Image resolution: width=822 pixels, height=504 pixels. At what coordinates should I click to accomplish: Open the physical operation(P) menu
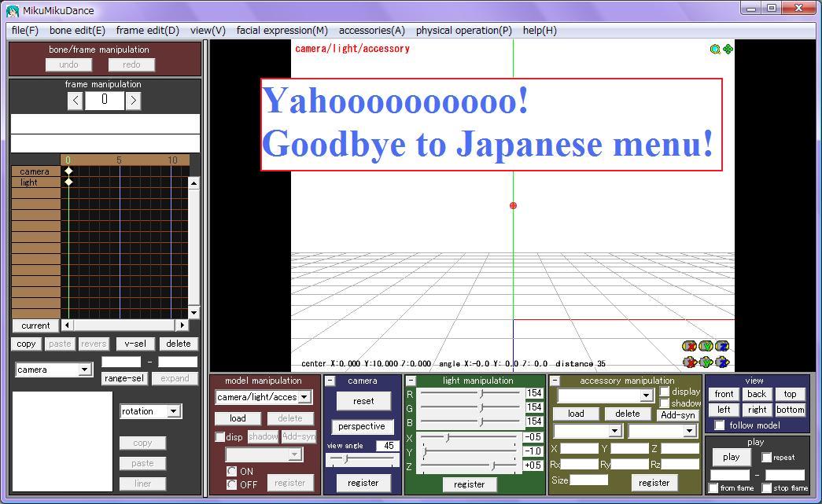coord(464,31)
